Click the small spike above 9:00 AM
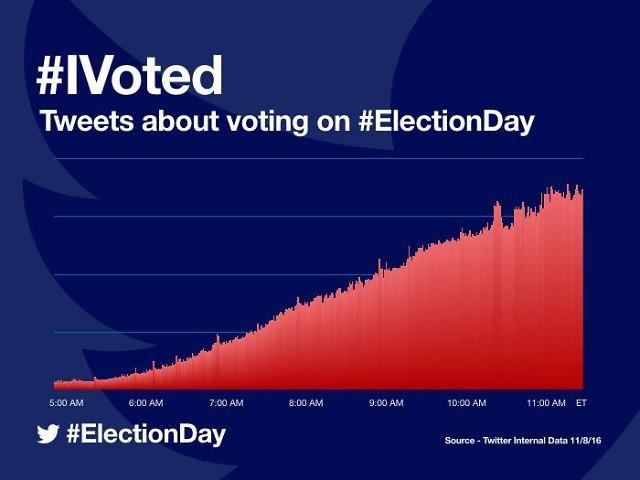The height and width of the screenshot is (480, 640). pyautogui.click(x=379, y=264)
